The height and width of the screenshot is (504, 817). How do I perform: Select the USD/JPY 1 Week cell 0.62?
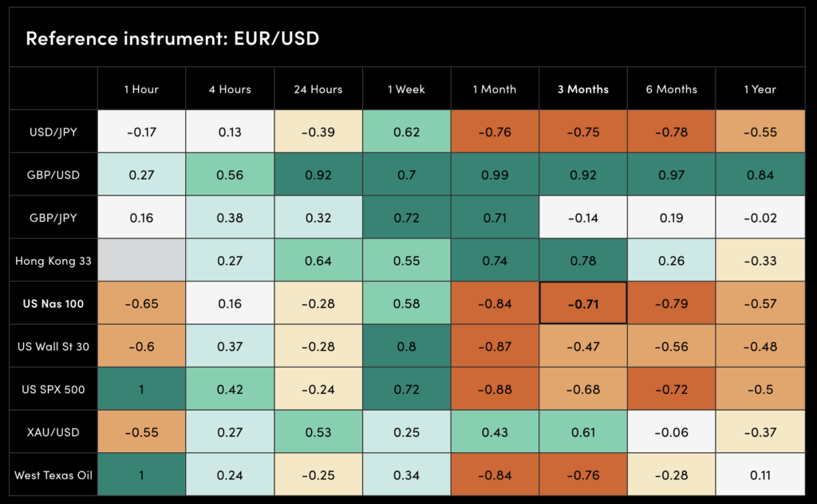tap(406, 132)
